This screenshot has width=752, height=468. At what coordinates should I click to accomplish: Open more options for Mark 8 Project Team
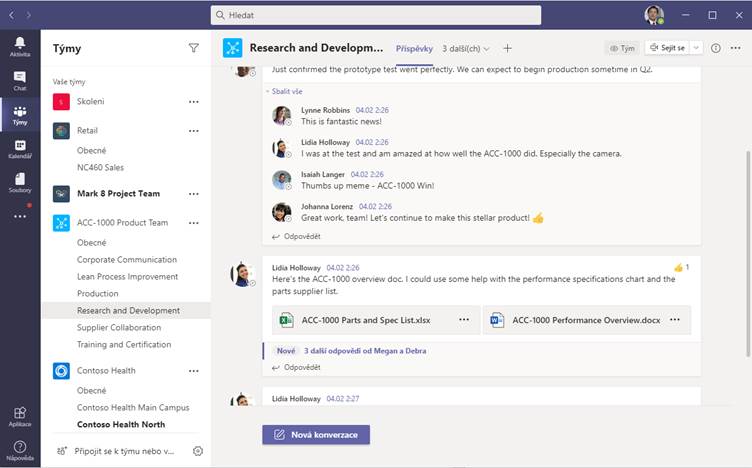(x=194, y=194)
